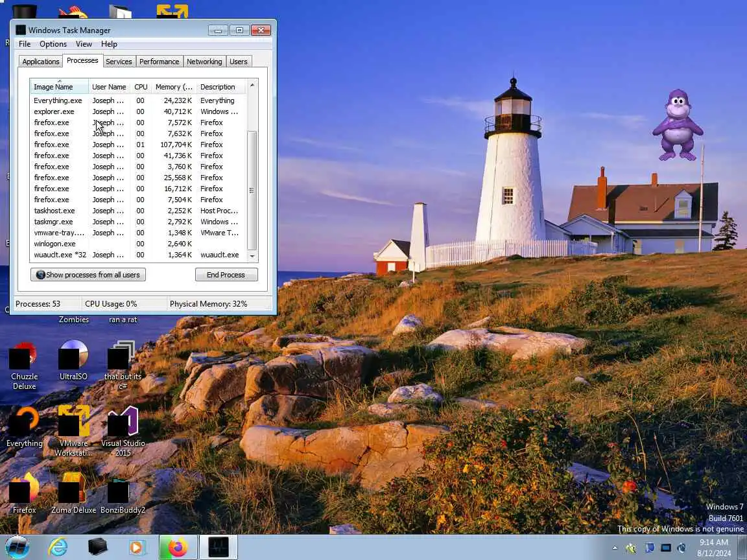747x560 pixels.
Task: Switch to the Performance tab
Action: point(159,62)
